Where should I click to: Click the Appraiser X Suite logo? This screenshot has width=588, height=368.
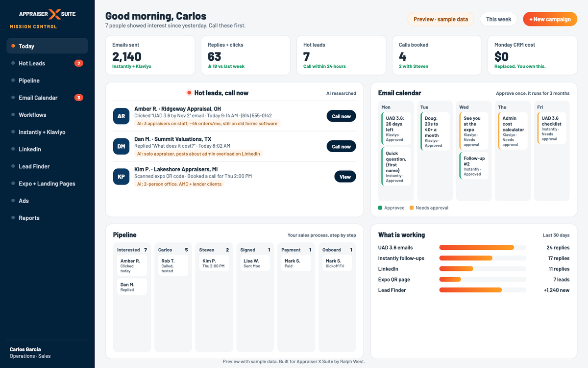(47, 14)
